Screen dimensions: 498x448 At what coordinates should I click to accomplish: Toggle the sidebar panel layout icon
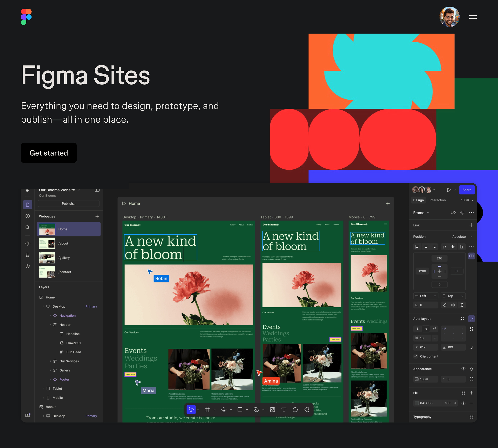point(97,190)
